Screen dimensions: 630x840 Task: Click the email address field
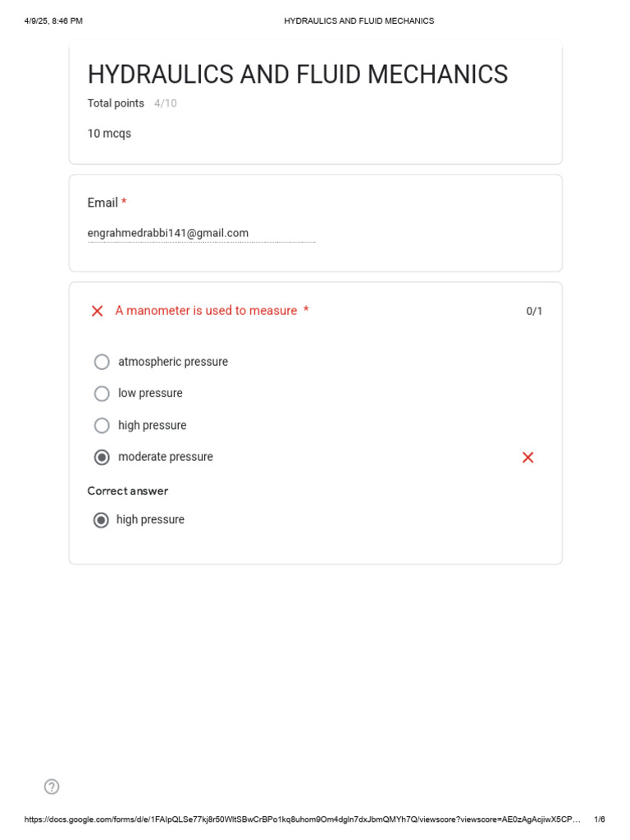pos(202,233)
